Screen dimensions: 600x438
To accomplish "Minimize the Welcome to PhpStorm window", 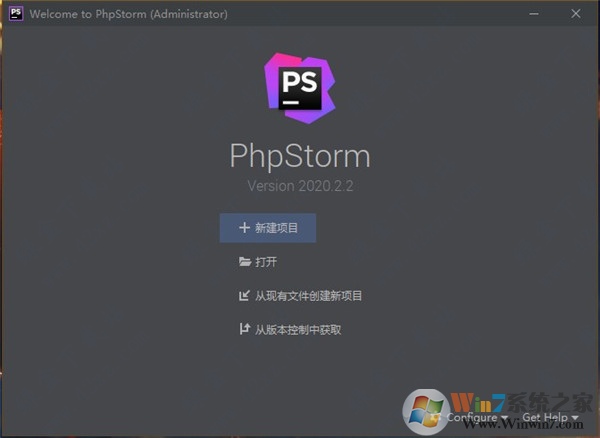I will point(534,14).
